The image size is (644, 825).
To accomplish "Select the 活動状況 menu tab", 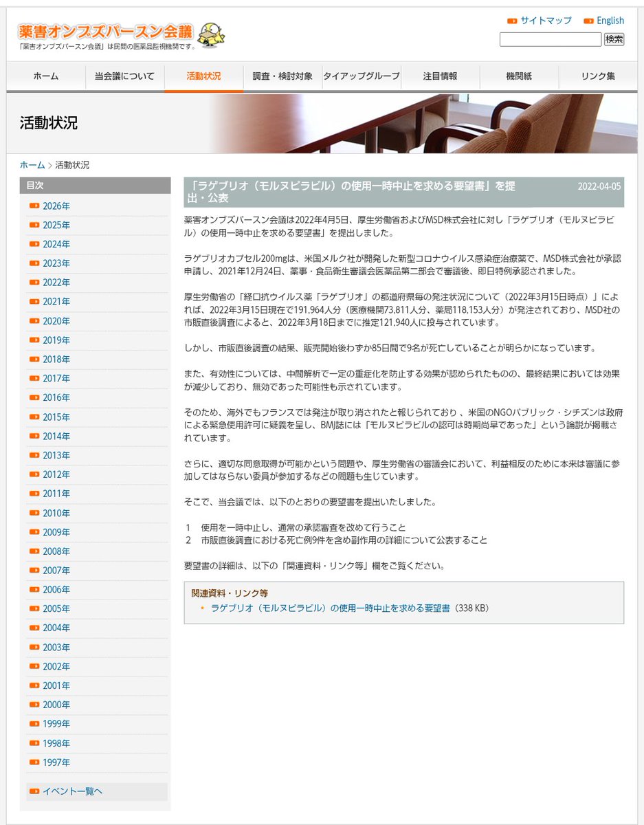I will pos(203,76).
